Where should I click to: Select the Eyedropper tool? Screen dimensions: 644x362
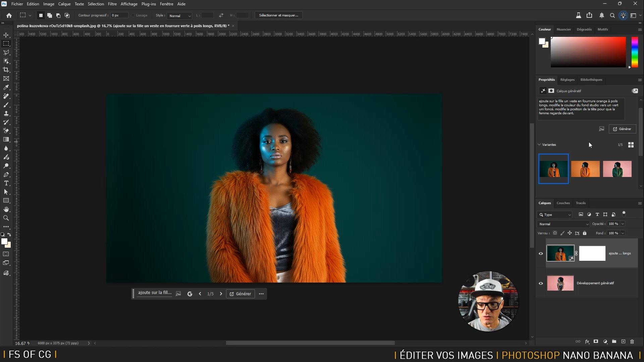pos(6,87)
